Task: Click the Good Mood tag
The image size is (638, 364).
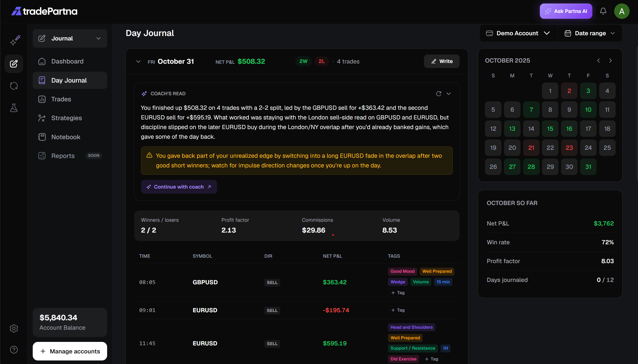Action: click(x=402, y=271)
